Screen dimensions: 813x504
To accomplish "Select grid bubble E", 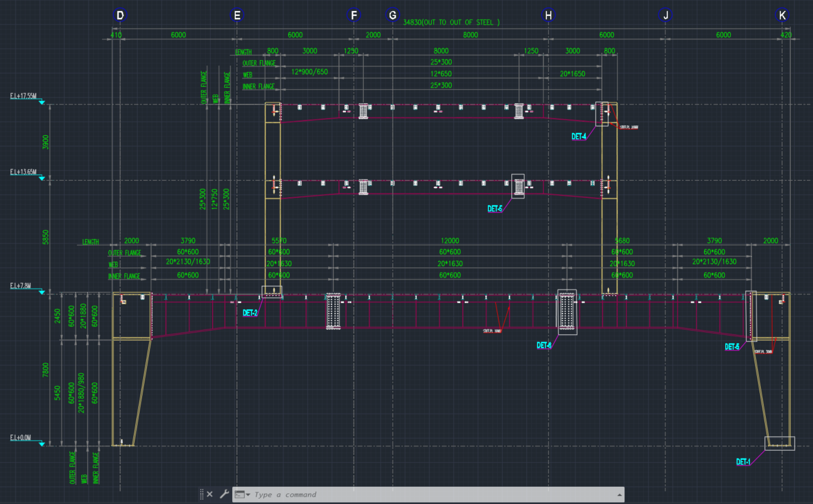I will point(237,15).
